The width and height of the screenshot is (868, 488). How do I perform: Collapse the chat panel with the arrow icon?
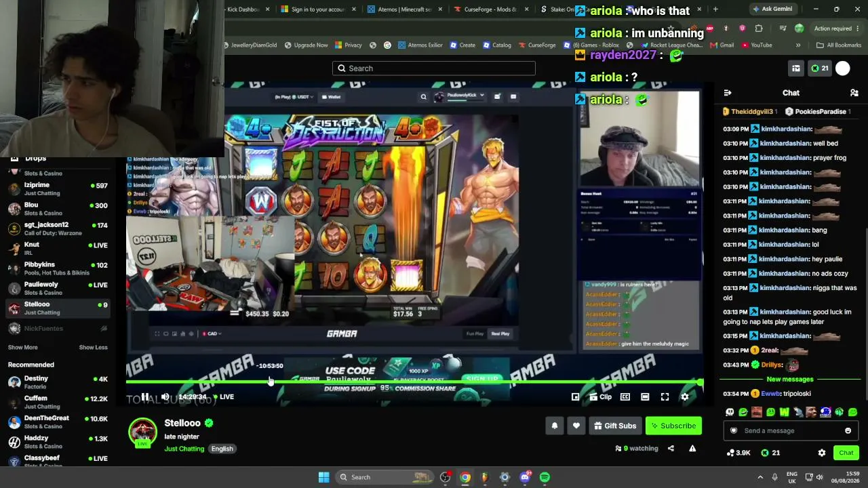(x=728, y=93)
